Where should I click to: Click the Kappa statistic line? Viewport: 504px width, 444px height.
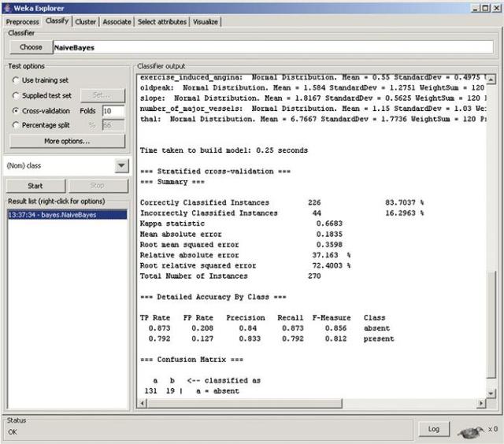[x=241, y=224]
